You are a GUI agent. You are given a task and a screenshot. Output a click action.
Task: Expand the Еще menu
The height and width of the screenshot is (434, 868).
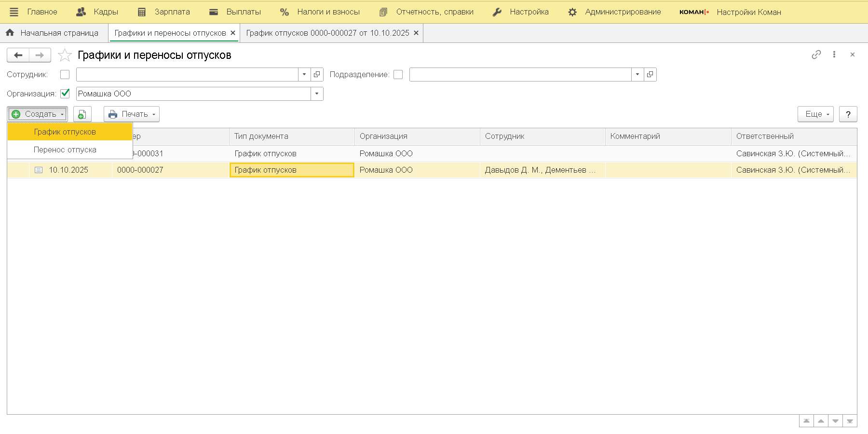815,114
